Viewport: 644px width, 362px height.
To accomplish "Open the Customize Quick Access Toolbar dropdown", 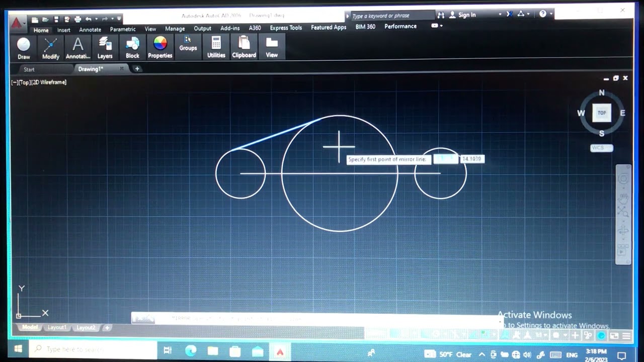I will click(119, 19).
